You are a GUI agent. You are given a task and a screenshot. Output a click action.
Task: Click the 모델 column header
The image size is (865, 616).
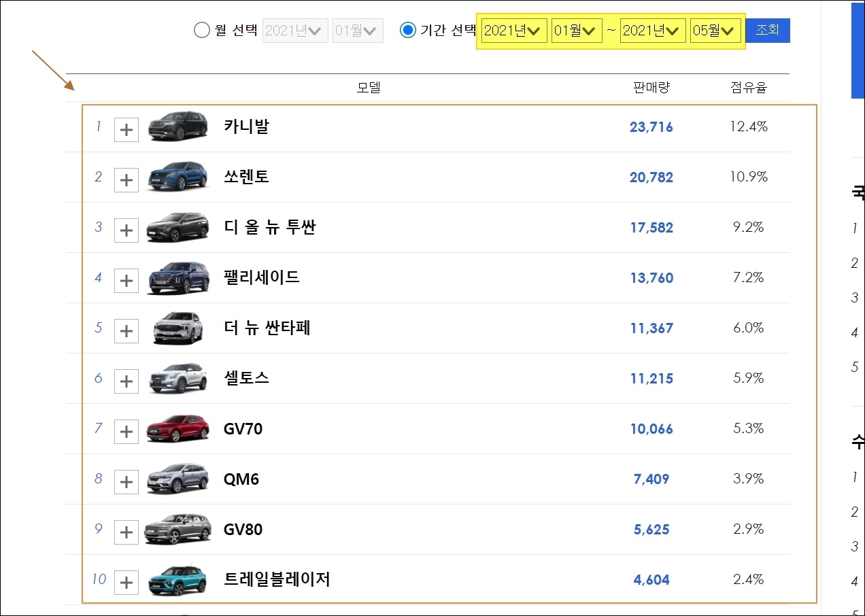[369, 87]
